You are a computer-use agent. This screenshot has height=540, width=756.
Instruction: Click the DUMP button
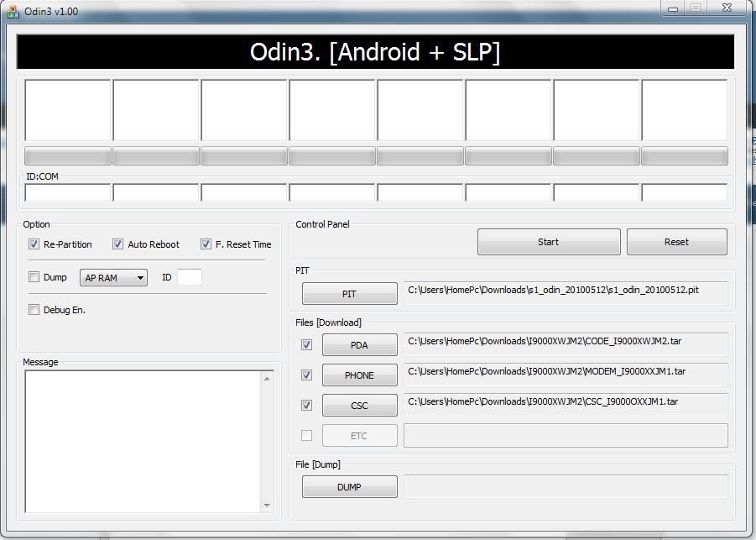pos(350,487)
